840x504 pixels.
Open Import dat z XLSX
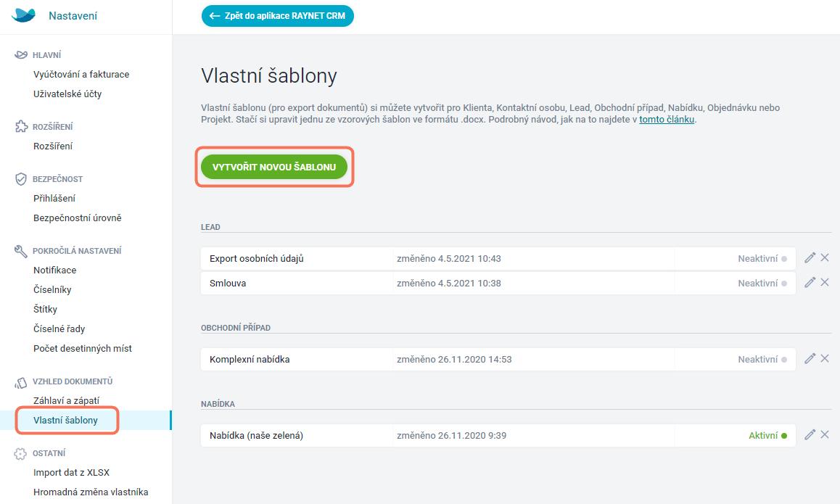click(71, 472)
